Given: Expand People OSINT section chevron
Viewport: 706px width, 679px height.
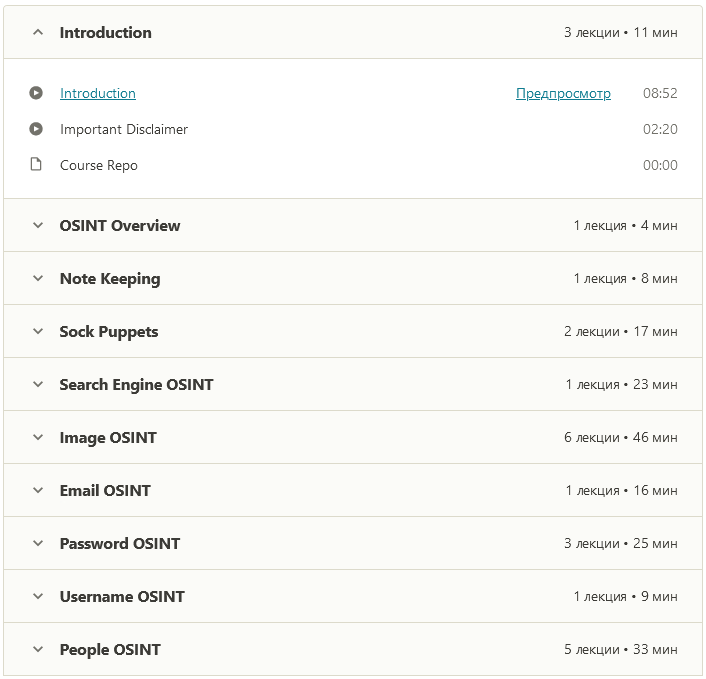Looking at the screenshot, I should (x=38, y=649).
